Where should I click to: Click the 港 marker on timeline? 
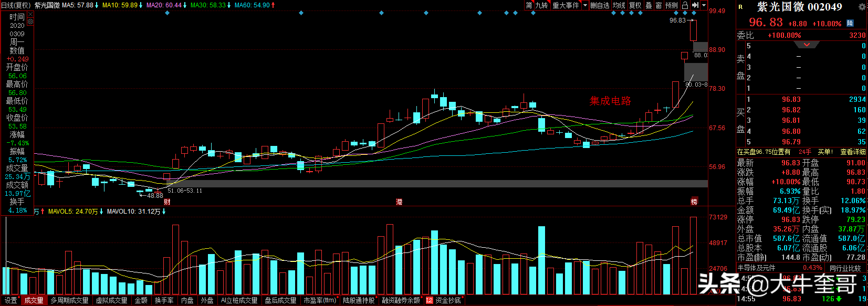[x=399, y=202]
